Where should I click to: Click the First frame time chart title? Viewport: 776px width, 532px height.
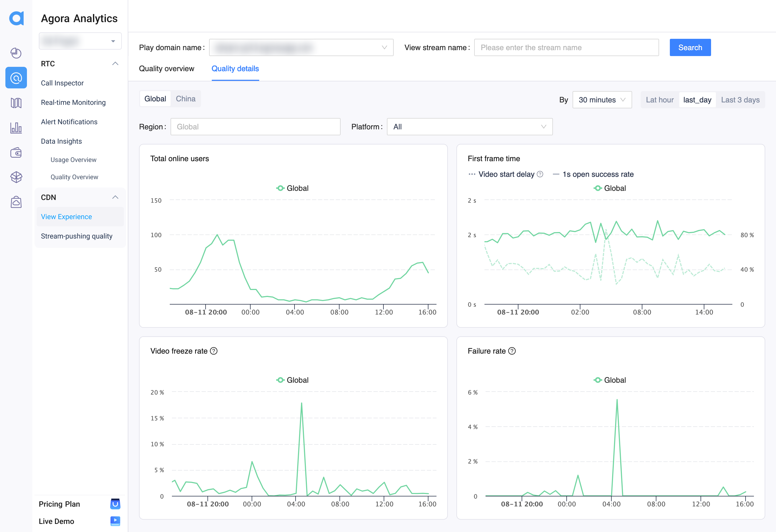pos(494,158)
